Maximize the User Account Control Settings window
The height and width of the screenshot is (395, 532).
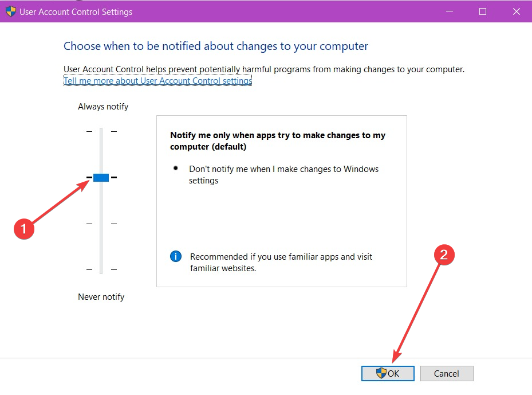click(482, 11)
